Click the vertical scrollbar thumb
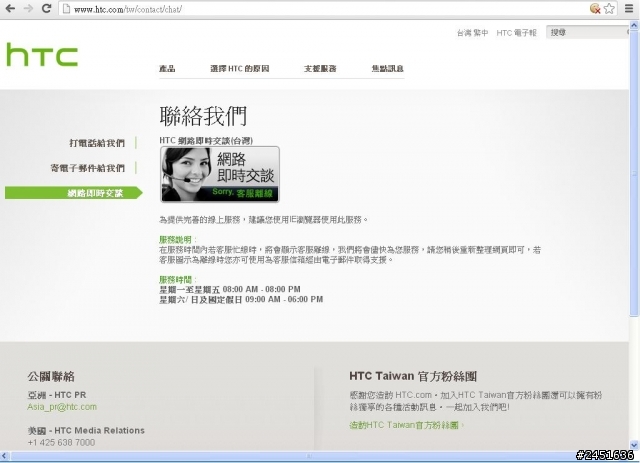640x463 pixels. coord(634,173)
